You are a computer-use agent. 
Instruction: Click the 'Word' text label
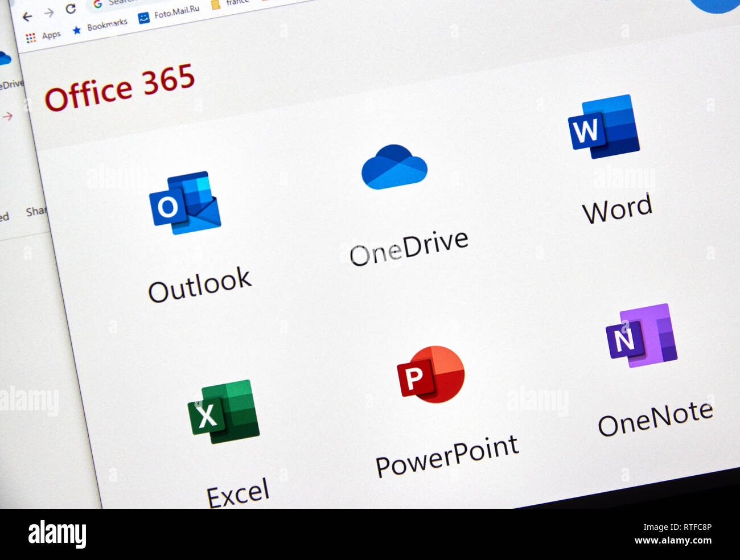(x=617, y=208)
